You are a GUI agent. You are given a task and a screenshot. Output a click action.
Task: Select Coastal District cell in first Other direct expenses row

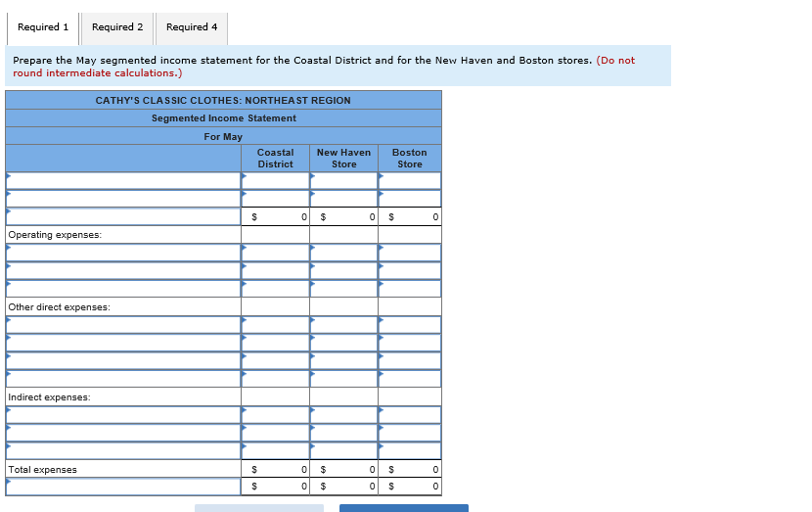[276, 325]
